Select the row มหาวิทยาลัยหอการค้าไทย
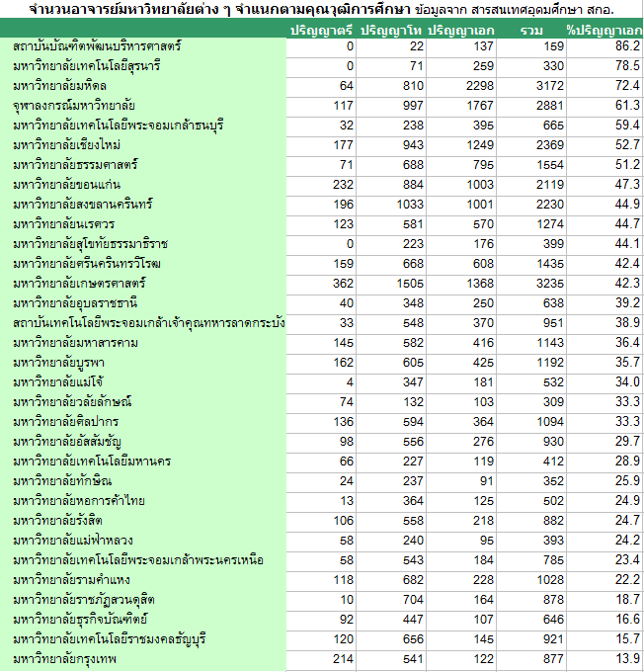644x672 pixels. (x=321, y=501)
